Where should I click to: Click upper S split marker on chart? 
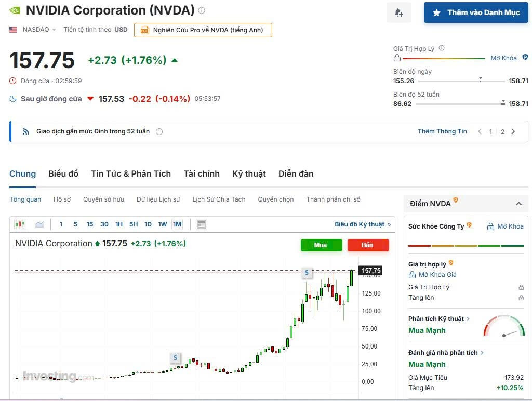[307, 272]
